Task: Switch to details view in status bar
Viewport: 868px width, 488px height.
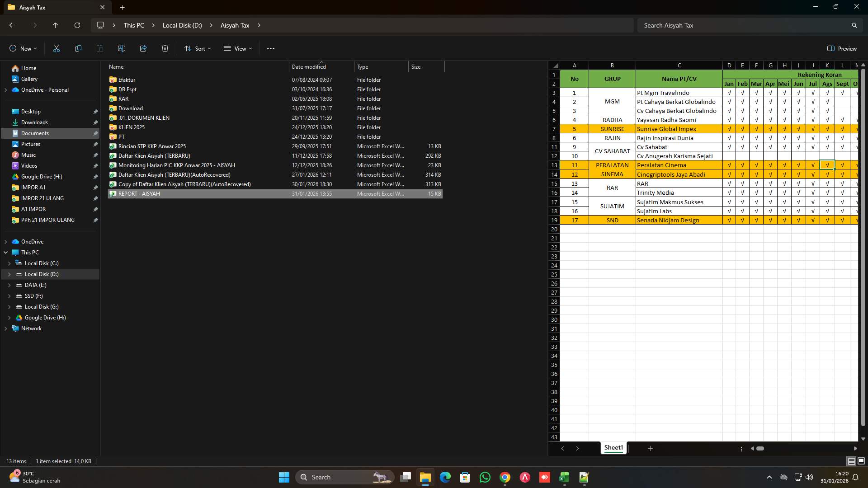Action: (851, 461)
